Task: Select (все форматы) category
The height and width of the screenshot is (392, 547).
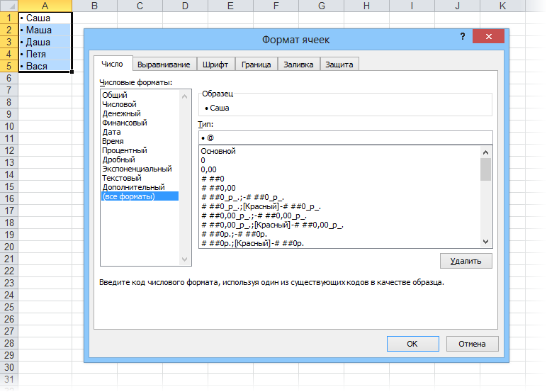Action: click(x=140, y=196)
